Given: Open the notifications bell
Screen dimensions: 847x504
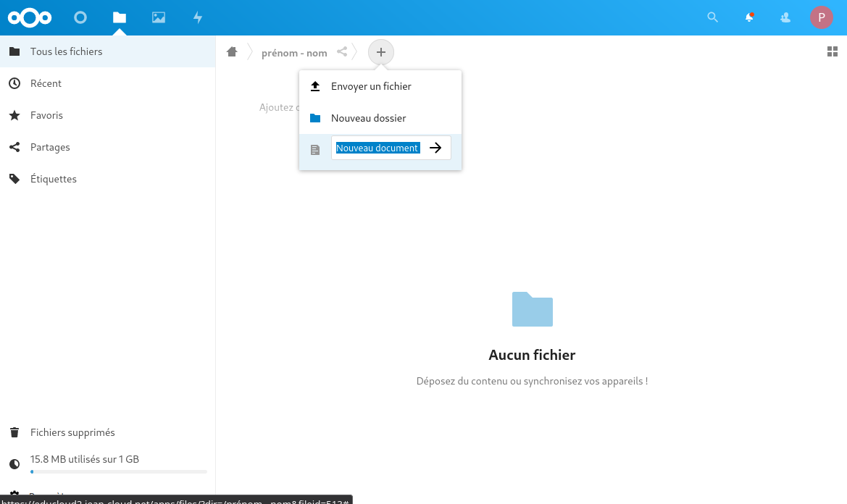Looking at the screenshot, I should pyautogui.click(x=749, y=17).
